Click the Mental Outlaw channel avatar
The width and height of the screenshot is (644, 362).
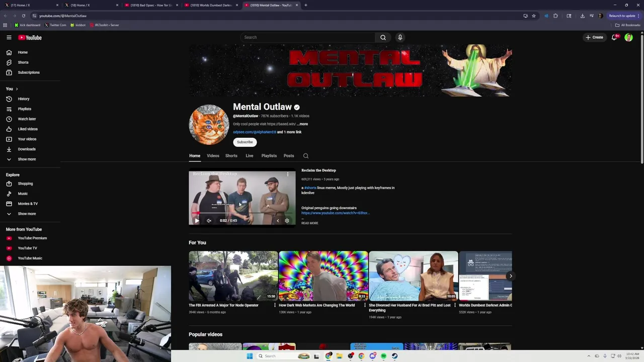point(209,125)
